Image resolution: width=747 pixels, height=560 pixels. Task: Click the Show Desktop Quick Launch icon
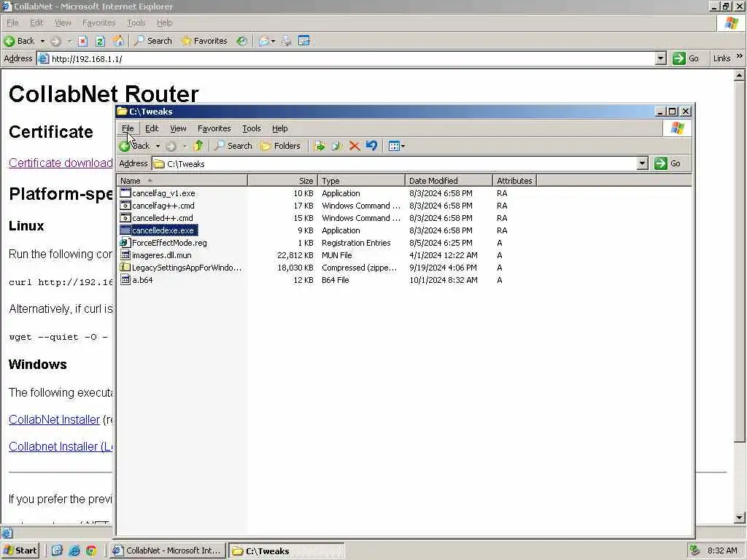pyautogui.click(x=57, y=551)
